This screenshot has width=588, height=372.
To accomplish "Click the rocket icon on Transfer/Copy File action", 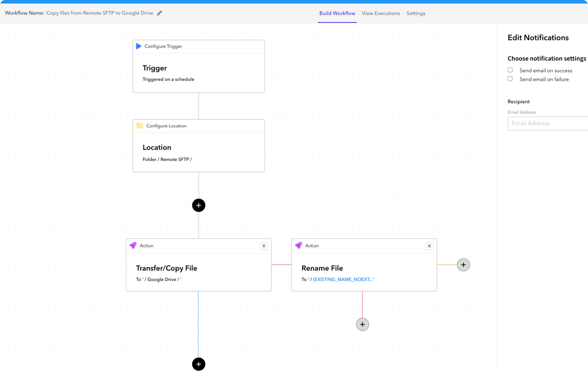I will pyautogui.click(x=133, y=246).
